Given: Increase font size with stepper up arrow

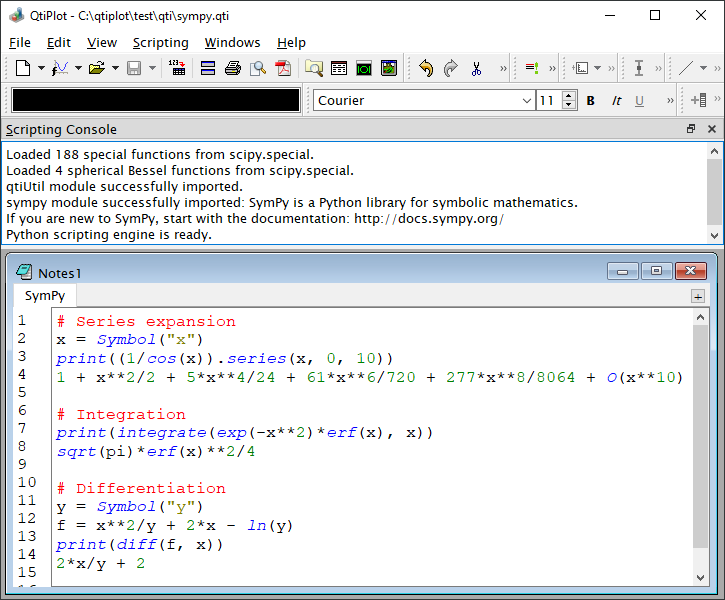Looking at the screenshot, I should [x=569, y=95].
